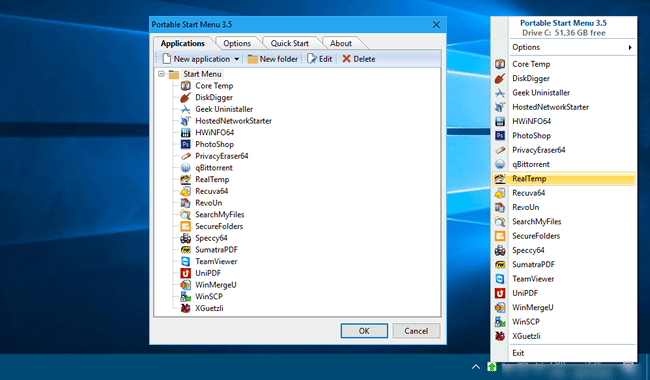Click Core Temp icon in Applications tree
Image resolution: width=650 pixels, height=380 pixels.
185,86
